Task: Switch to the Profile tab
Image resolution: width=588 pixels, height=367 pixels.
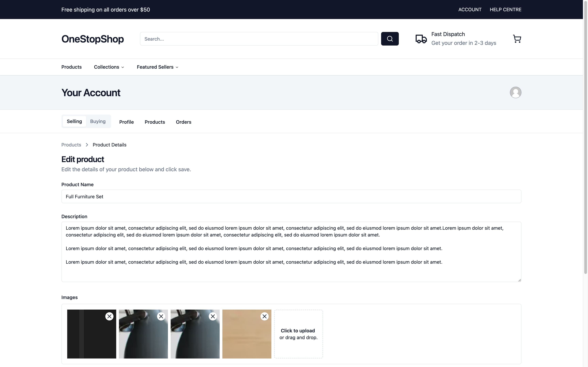Action: tap(126, 122)
